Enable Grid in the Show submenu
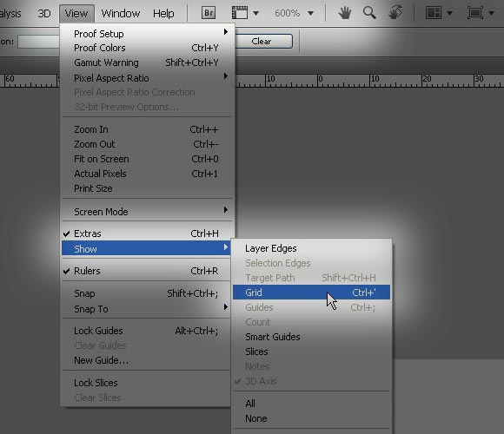The width and height of the screenshot is (504, 434). coord(311,293)
